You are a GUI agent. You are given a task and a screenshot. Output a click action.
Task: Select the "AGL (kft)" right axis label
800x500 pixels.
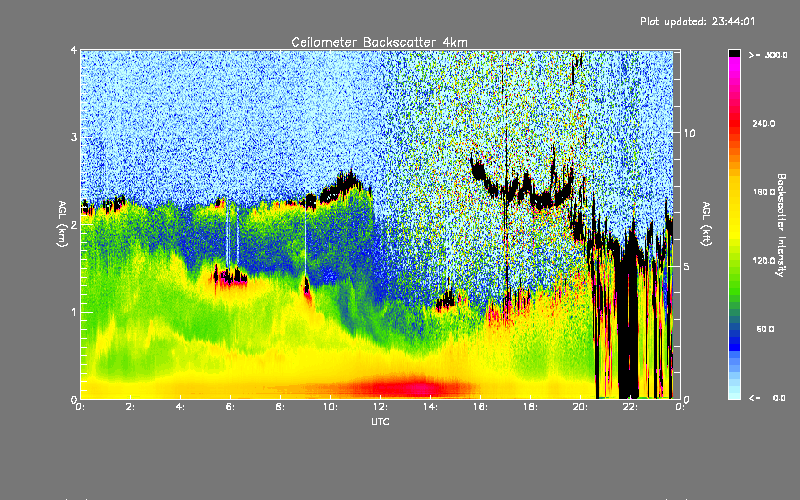tap(706, 224)
